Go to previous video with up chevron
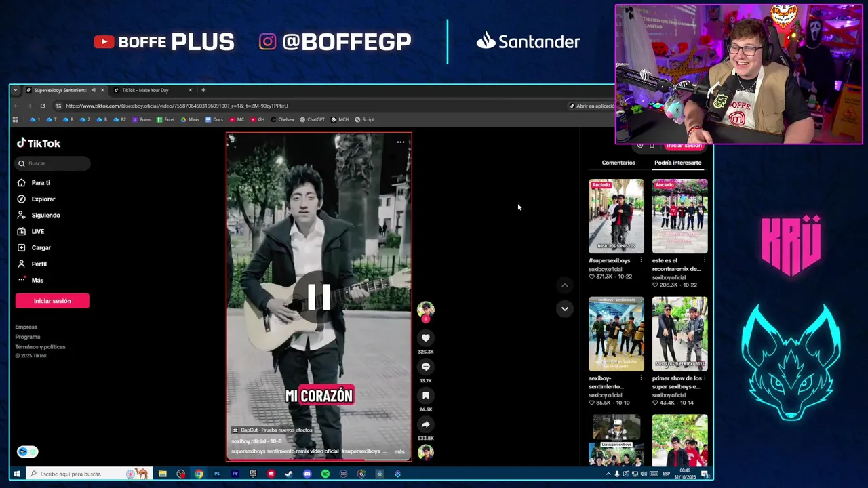Viewport: 868px width, 488px height. click(564, 285)
